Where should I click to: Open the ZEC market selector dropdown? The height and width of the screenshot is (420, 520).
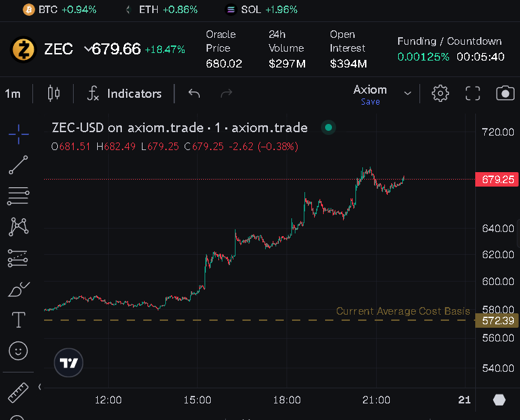(87, 50)
